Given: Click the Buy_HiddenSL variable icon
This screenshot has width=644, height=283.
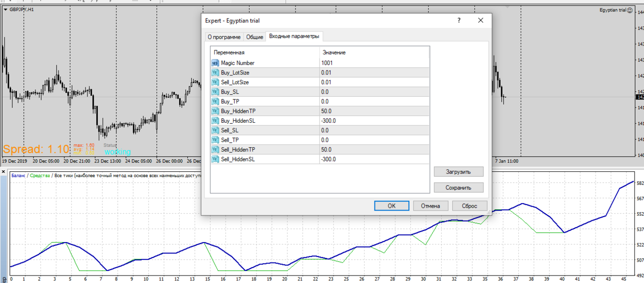Looking at the screenshot, I should pyautogui.click(x=215, y=121).
